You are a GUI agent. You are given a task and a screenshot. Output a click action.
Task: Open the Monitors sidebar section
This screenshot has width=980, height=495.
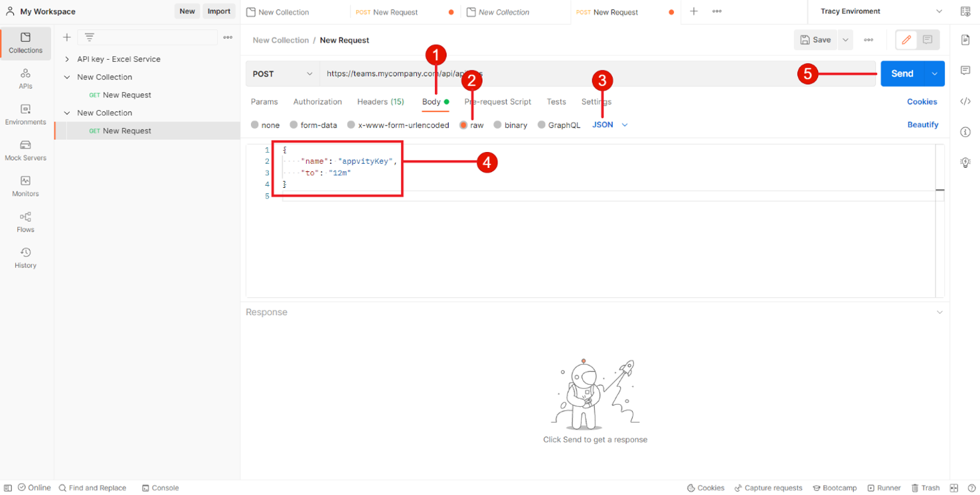(25, 186)
